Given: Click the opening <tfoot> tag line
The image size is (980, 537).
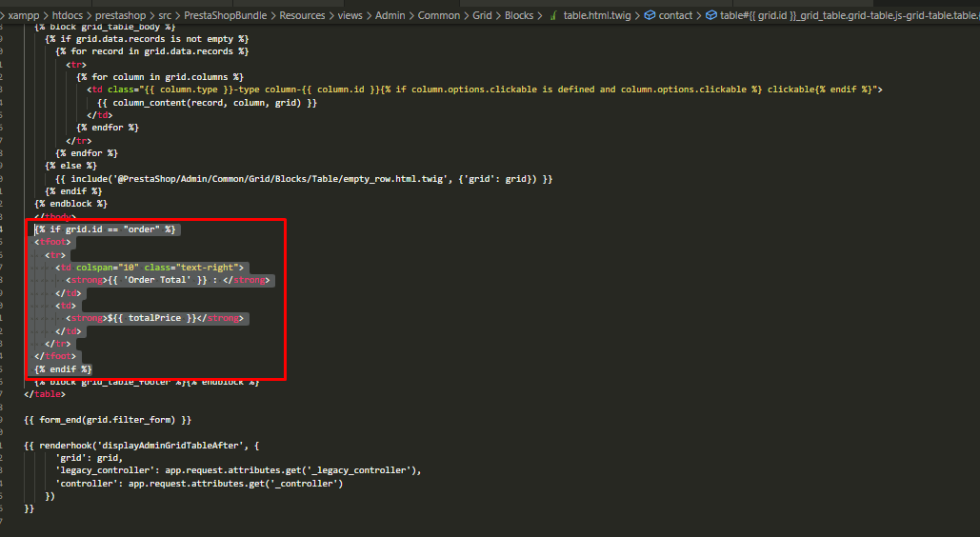Looking at the screenshot, I should 52,242.
